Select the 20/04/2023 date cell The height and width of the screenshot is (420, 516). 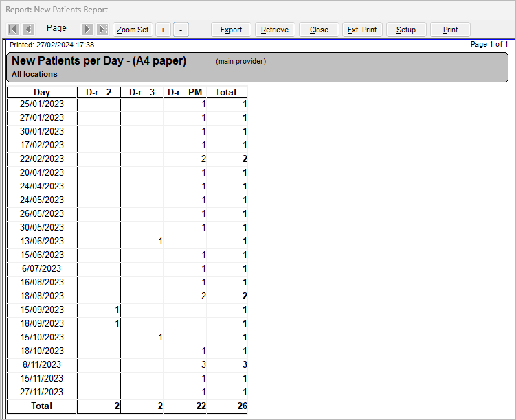(42, 172)
